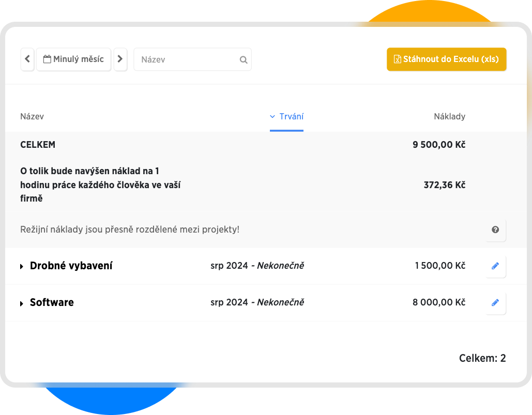Edit Software row using pencil icon
Viewport: 532px width, 415px height.
point(495,303)
